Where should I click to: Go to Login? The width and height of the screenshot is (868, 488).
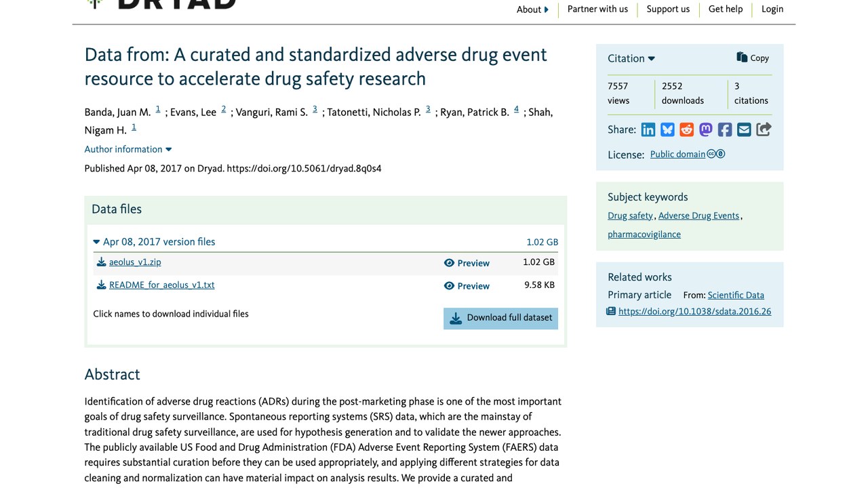coord(772,9)
